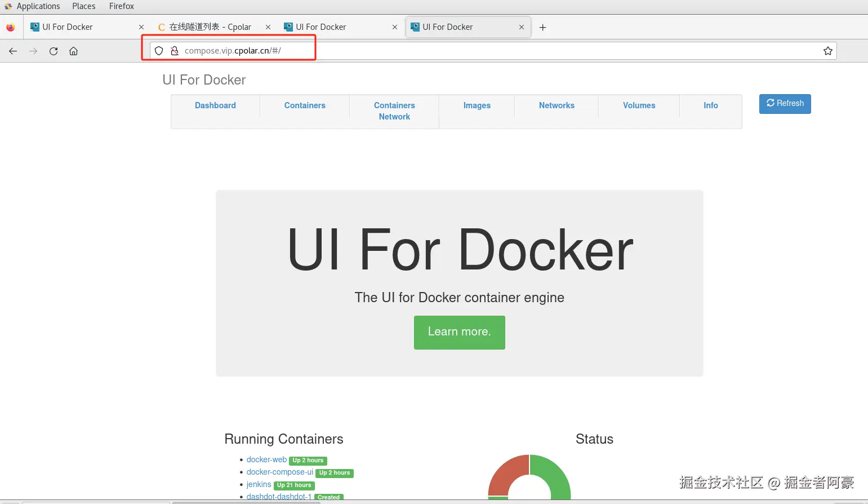Click the Up 21 hours badge beside jenkins
The width and height of the screenshot is (868, 504).
point(294,485)
